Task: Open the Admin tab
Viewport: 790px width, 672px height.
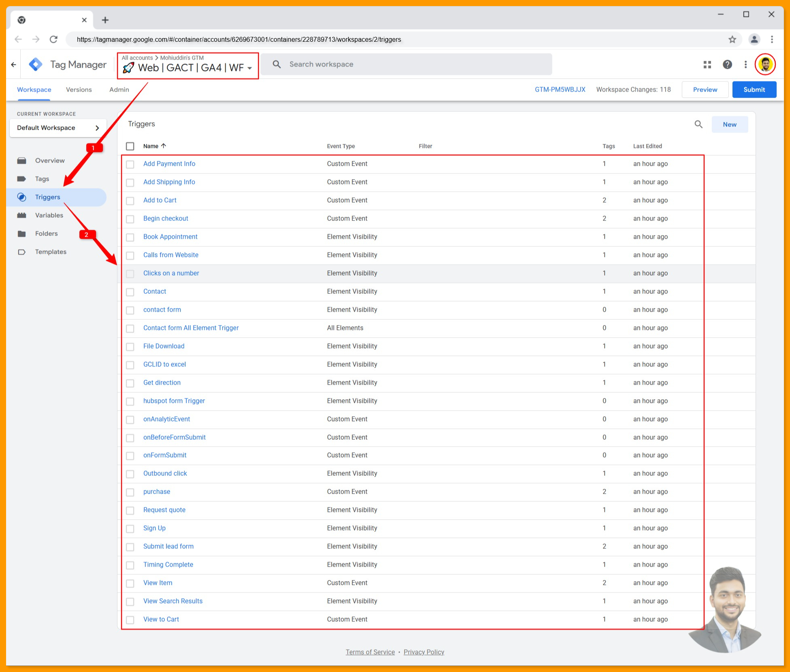Action: [118, 90]
